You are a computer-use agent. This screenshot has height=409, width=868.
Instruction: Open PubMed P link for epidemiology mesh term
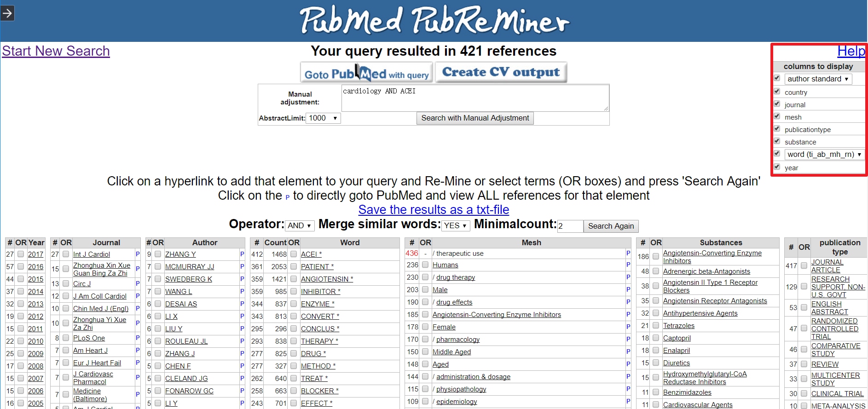tap(628, 401)
